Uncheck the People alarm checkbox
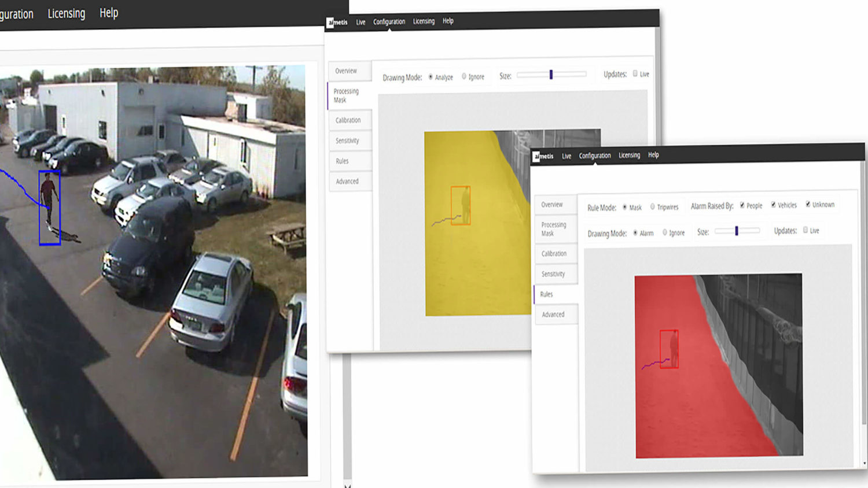The height and width of the screenshot is (488, 868). click(744, 205)
